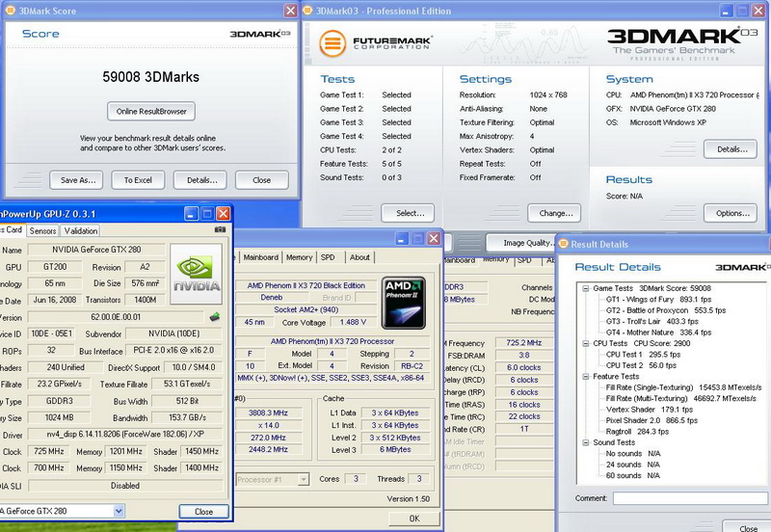Open the Processor #1 selection dropdown
The height and width of the screenshot is (532, 771).
[x=304, y=479]
